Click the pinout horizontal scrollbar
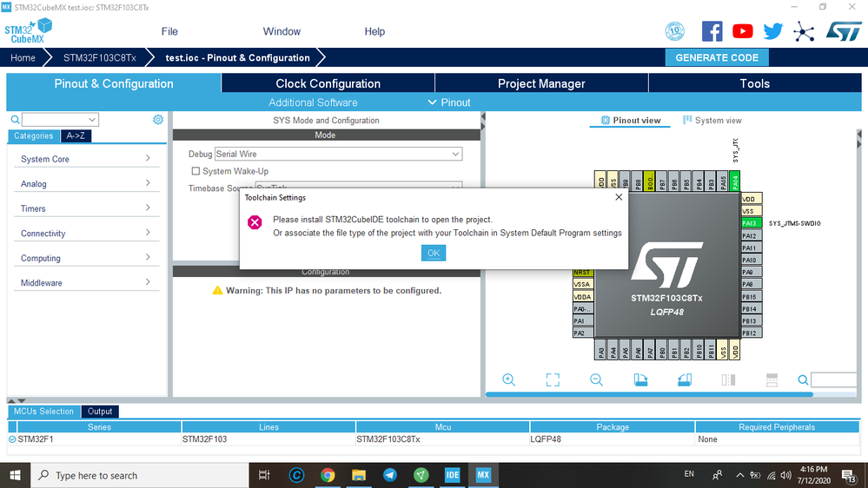 (x=649, y=394)
